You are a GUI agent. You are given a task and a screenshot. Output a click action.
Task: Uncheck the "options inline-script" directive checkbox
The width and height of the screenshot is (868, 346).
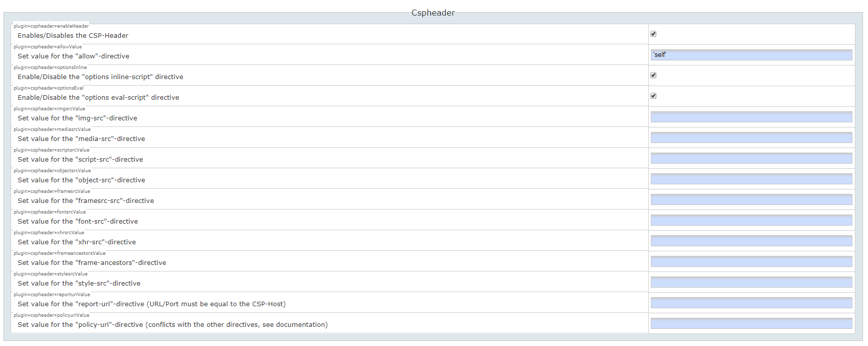[653, 75]
